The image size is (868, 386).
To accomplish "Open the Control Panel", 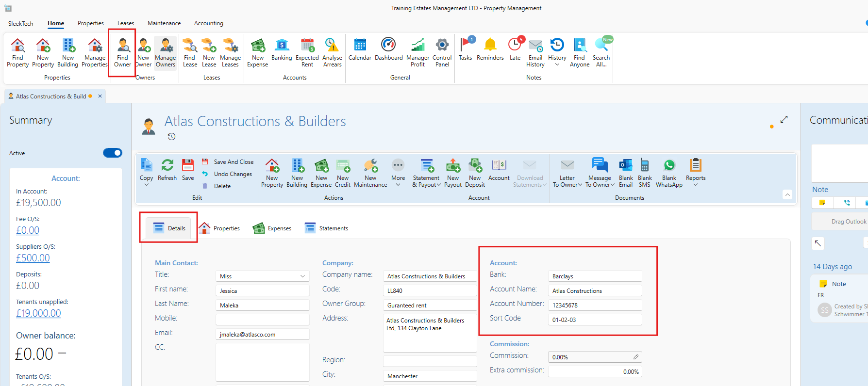I will point(442,52).
